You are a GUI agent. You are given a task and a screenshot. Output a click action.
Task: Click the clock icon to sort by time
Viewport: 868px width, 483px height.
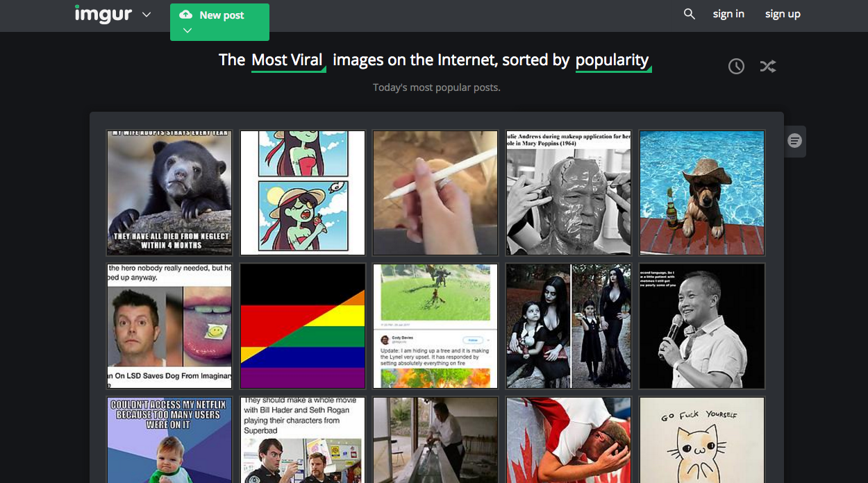pos(736,66)
